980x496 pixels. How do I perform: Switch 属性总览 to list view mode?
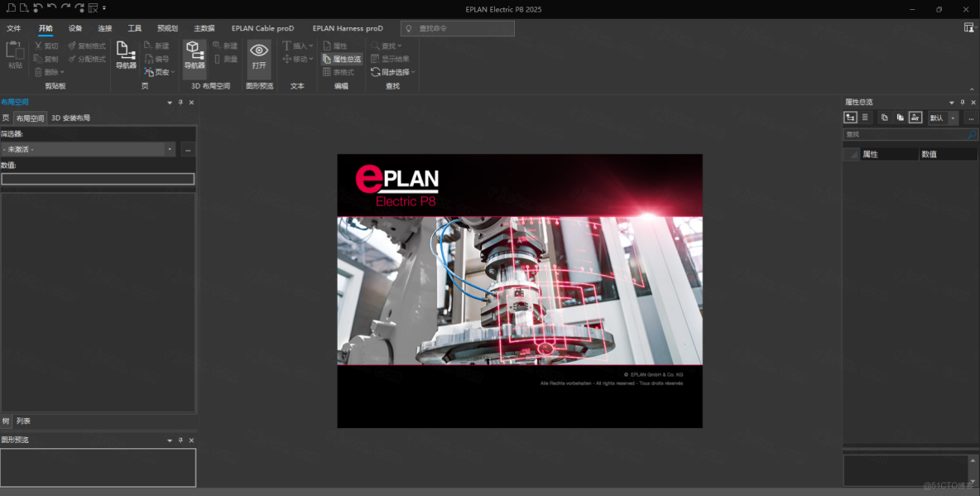click(865, 118)
